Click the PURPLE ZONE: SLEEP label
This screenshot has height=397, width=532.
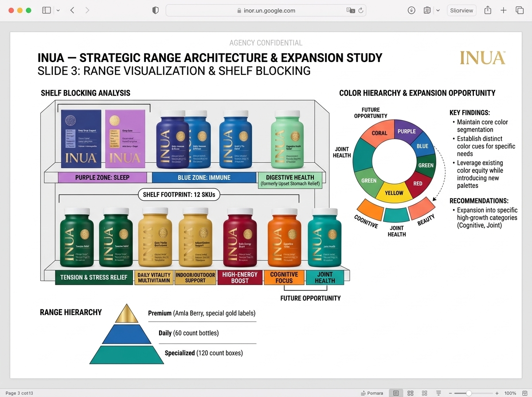(102, 178)
